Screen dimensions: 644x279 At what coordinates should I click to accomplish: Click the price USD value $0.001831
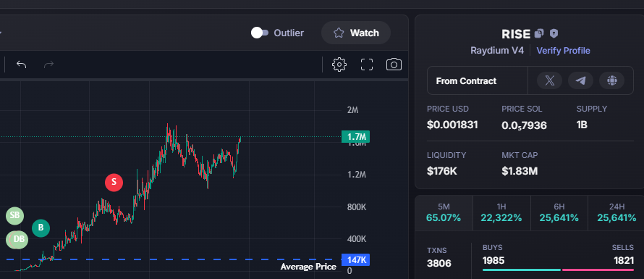pos(452,125)
